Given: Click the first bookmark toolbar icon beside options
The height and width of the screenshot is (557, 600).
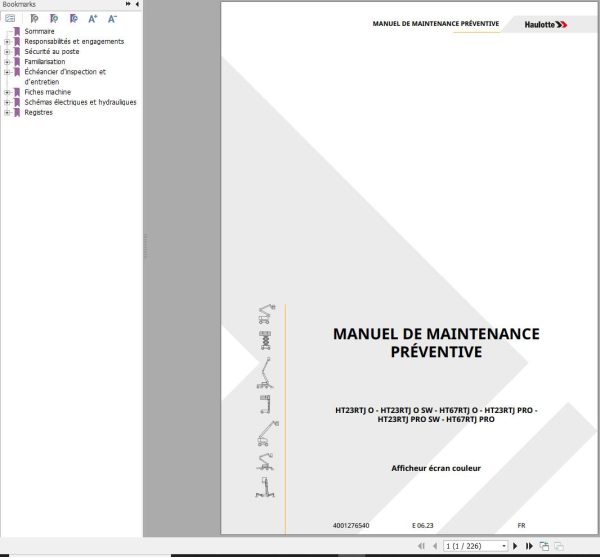Looking at the screenshot, I should [x=34, y=18].
